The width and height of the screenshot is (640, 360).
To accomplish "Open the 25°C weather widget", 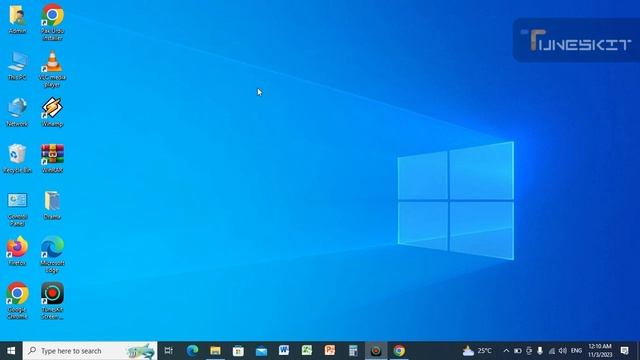I will [x=477, y=351].
